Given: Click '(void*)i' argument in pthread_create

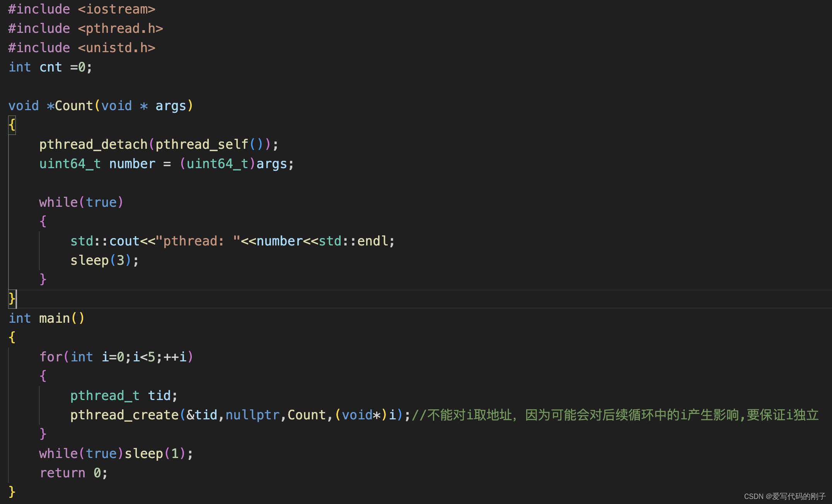Looking at the screenshot, I should coord(365,415).
